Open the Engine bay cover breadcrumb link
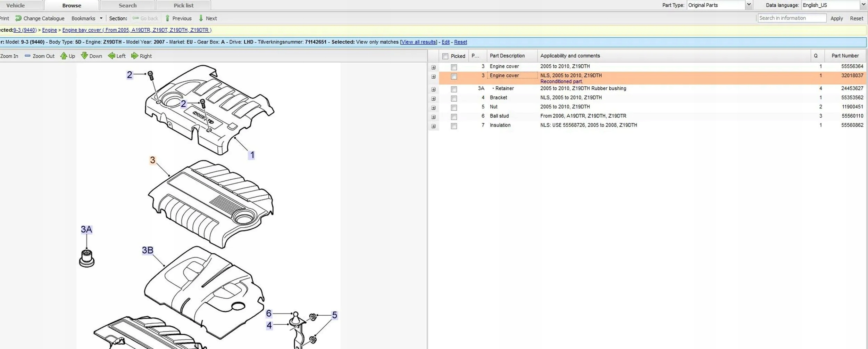The image size is (868, 349). (137, 30)
